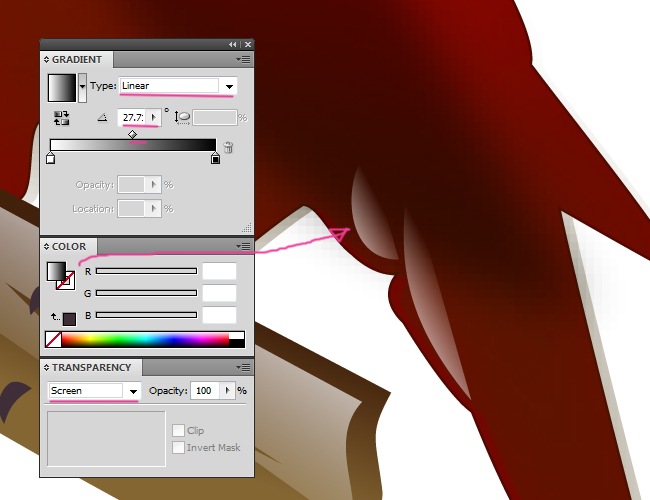Click the Color panel tab
The height and width of the screenshot is (500, 650).
[69, 247]
